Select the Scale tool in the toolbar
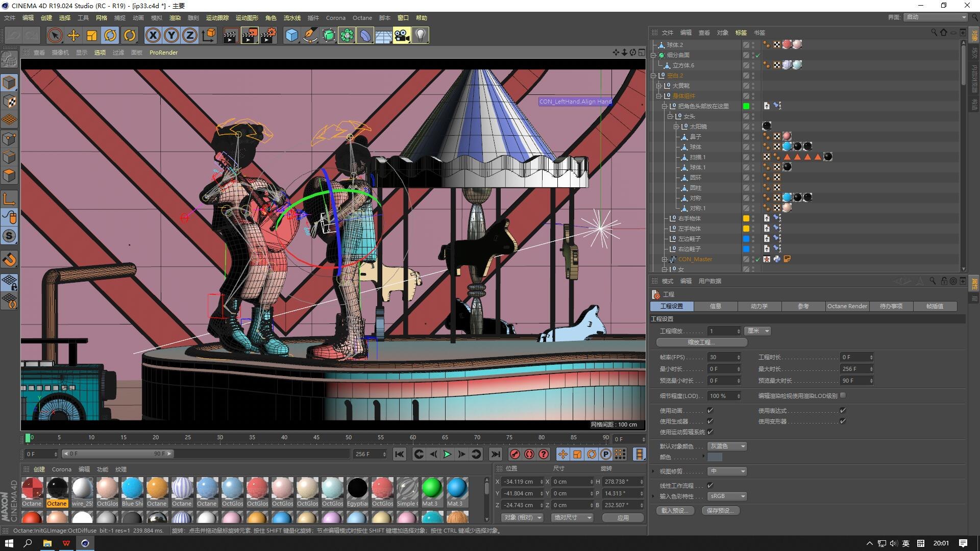The height and width of the screenshot is (551, 980). coord(92,35)
